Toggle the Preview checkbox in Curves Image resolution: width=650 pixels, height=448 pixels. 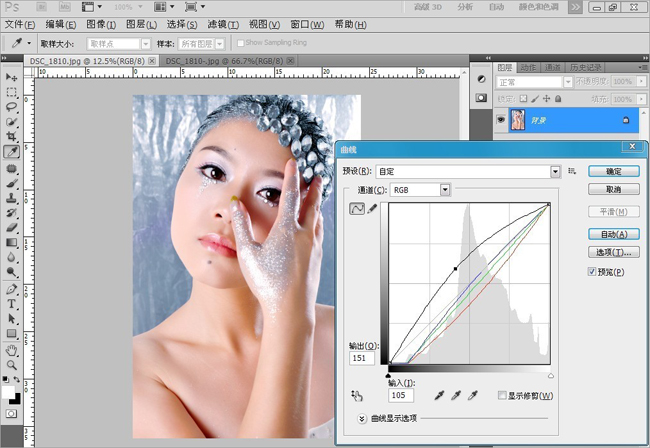click(592, 272)
